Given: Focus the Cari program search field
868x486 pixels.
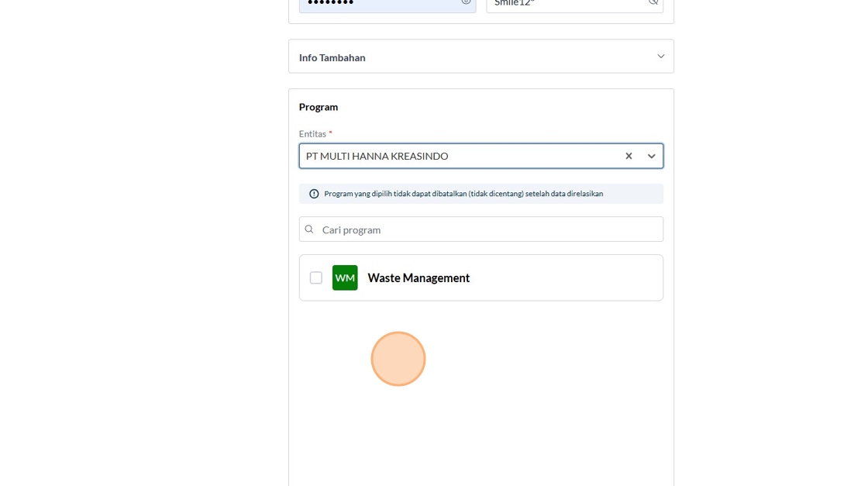Looking at the screenshot, I should point(488,229).
